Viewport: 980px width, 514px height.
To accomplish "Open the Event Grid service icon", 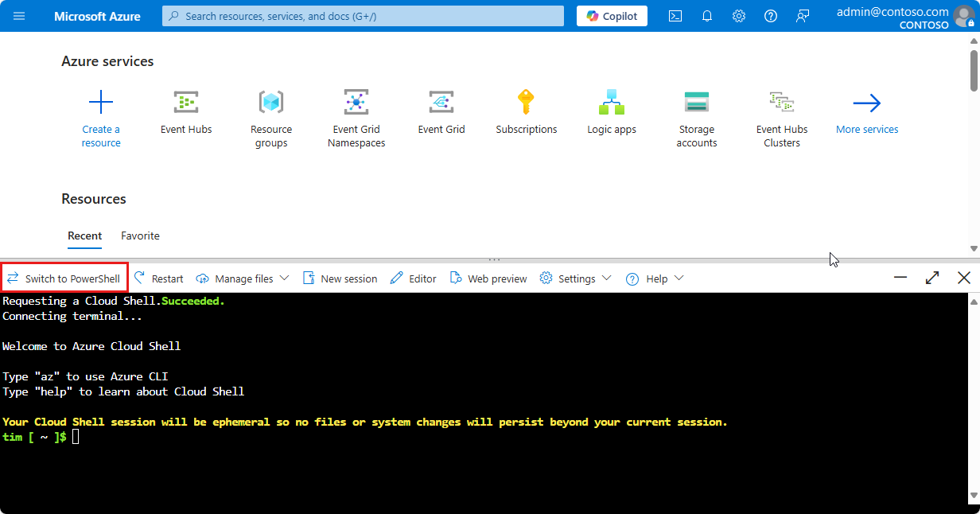I will 441,102.
